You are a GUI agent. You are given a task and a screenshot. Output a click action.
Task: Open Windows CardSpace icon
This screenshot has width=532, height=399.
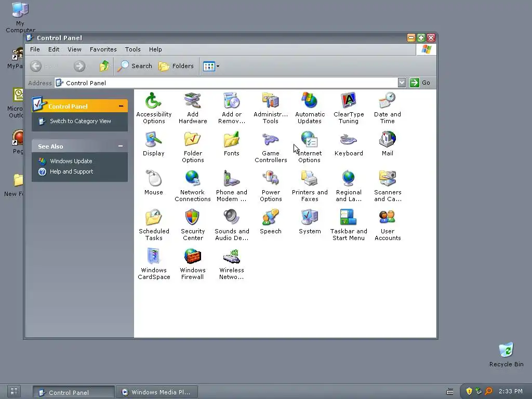point(154,264)
